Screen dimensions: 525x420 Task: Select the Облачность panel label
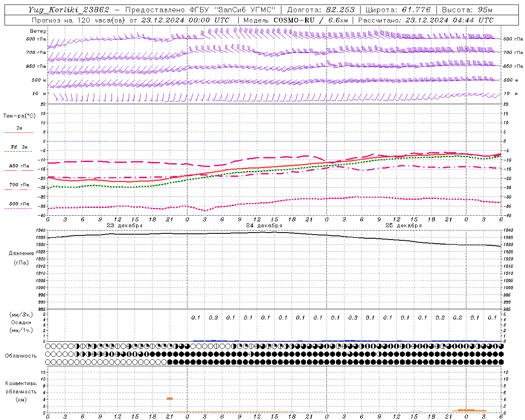tap(21, 356)
